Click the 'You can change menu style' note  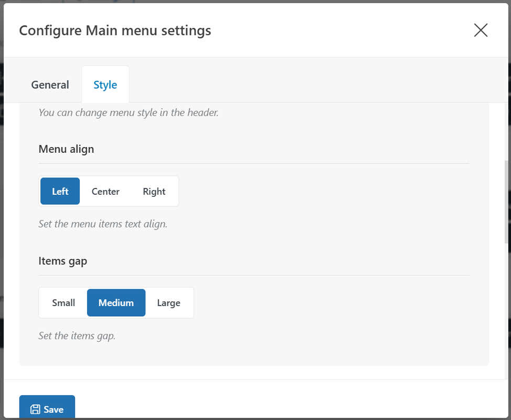[x=129, y=112]
